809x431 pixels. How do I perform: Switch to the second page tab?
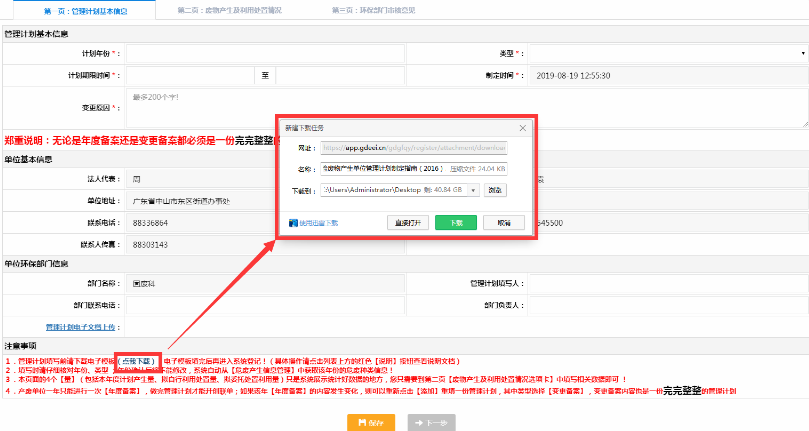point(230,10)
